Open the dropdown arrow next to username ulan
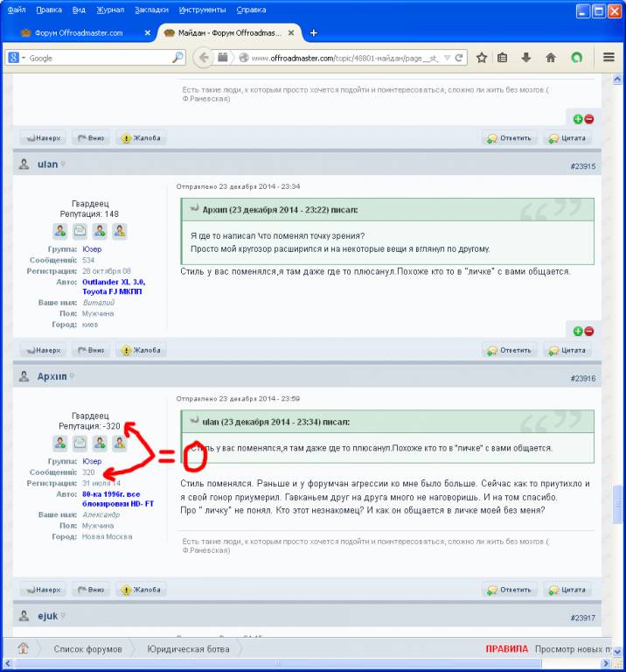Image resolution: width=626 pixels, height=672 pixels. pyautogui.click(x=64, y=164)
